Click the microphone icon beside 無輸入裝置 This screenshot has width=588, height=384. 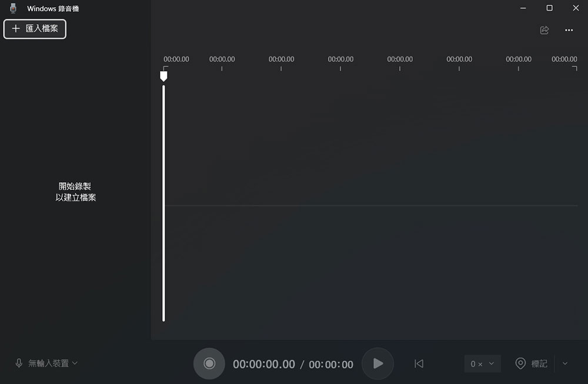coord(19,363)
